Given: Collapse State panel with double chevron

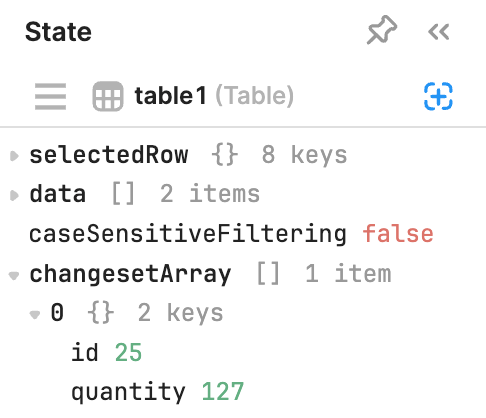Looking at the screenshot, I should (x=439, y=32).
